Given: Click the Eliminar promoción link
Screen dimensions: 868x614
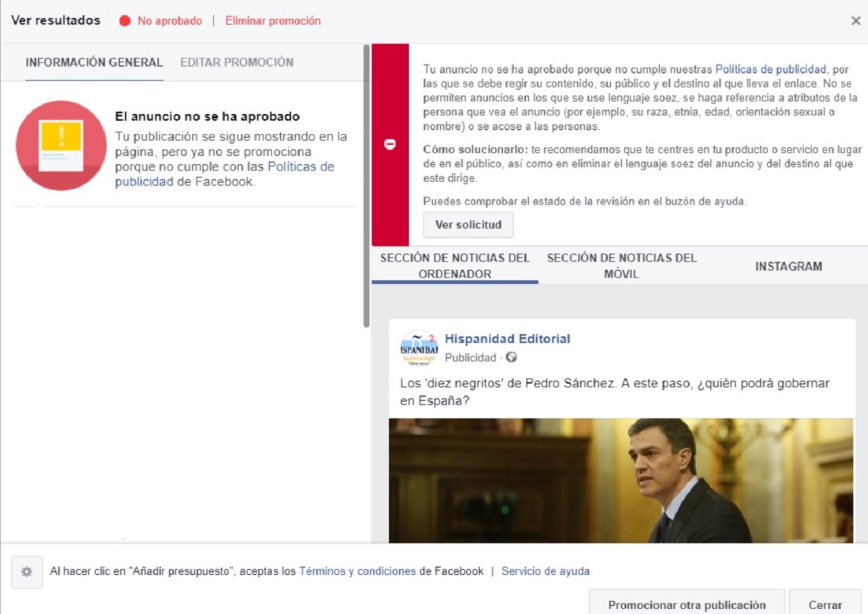Looking at the screenshot, I should (273, 21).
